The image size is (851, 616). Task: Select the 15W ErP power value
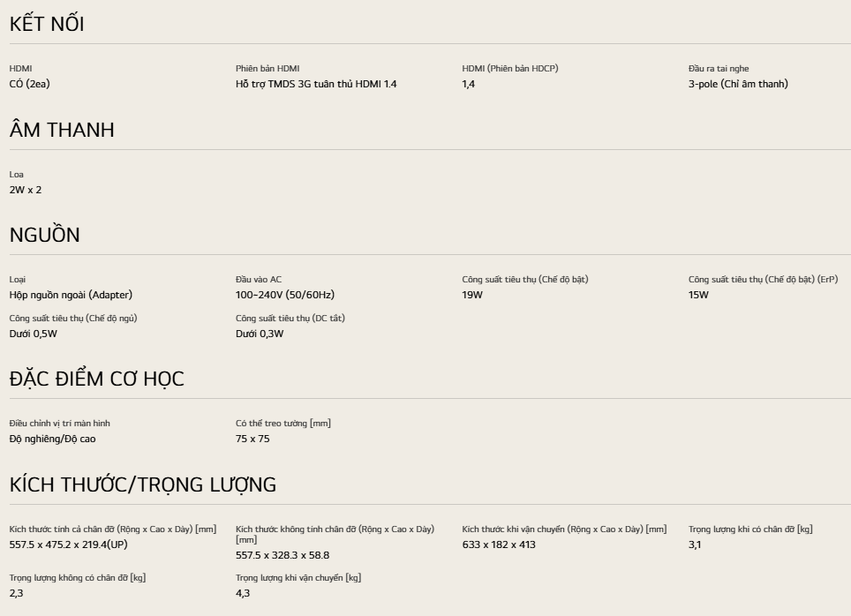[698, 295]
